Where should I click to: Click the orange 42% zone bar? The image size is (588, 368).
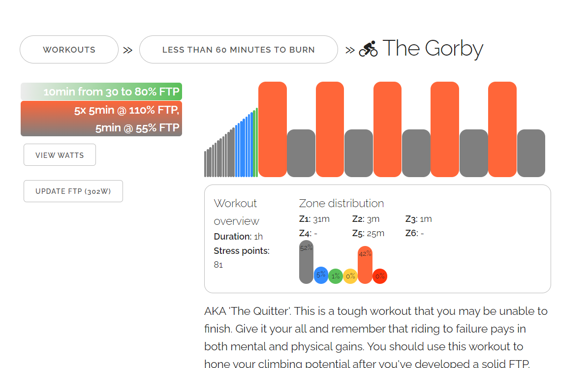(365, 265)
